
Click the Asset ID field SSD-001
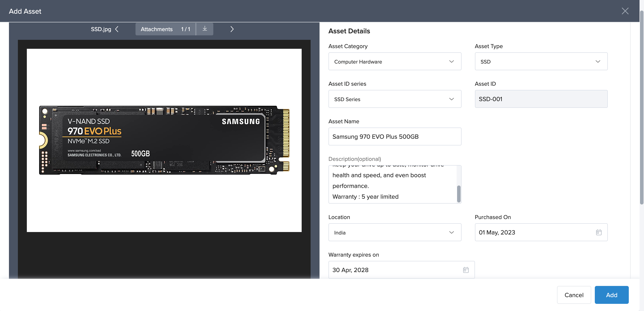pyautogui.click(x=541, y=99)
